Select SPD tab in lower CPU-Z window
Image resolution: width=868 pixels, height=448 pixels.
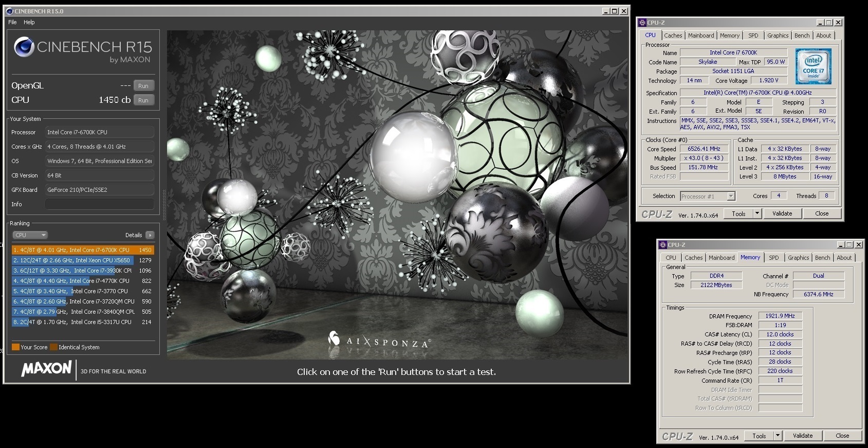tap(773, 258)
